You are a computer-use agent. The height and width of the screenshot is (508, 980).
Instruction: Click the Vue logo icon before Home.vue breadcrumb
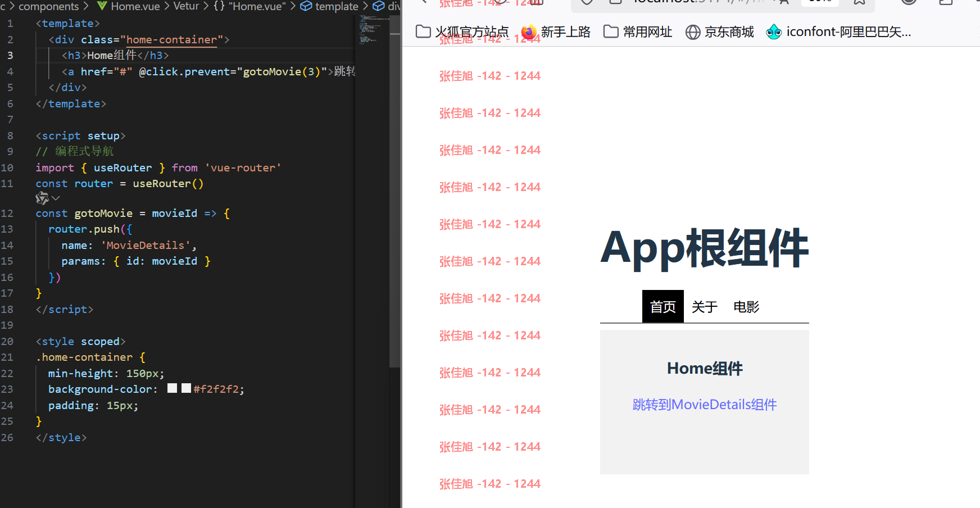(102, 6)
